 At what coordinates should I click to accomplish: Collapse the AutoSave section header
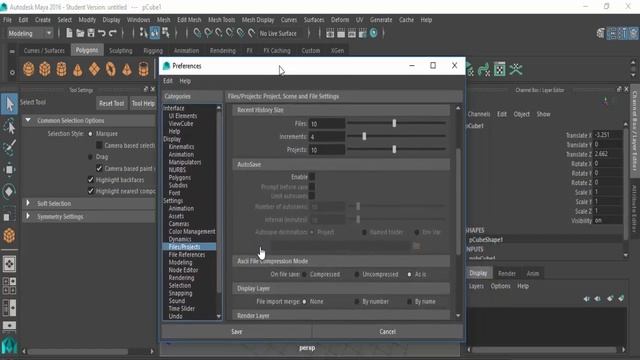pyautogui.click(x=341, y=164)
